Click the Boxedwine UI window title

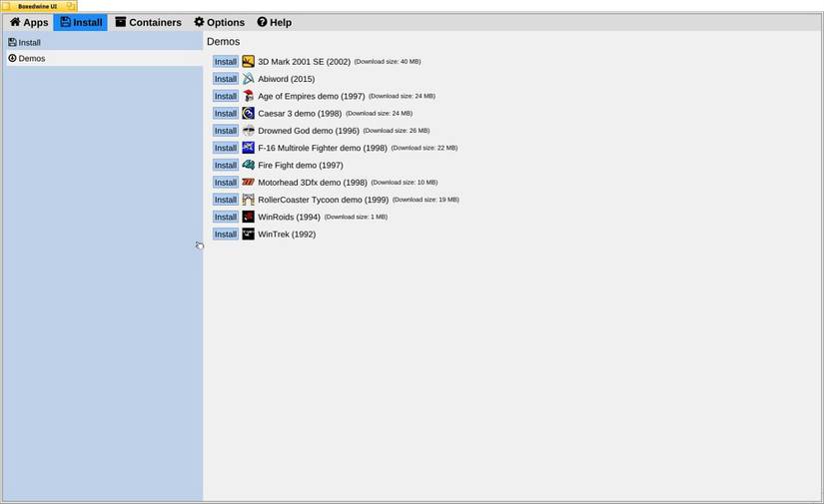tap(37, 6)
